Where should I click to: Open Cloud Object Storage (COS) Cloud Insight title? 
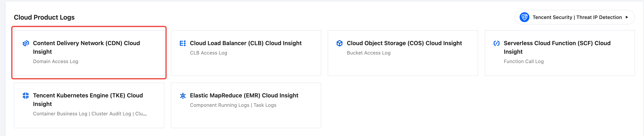pos(404,43)
